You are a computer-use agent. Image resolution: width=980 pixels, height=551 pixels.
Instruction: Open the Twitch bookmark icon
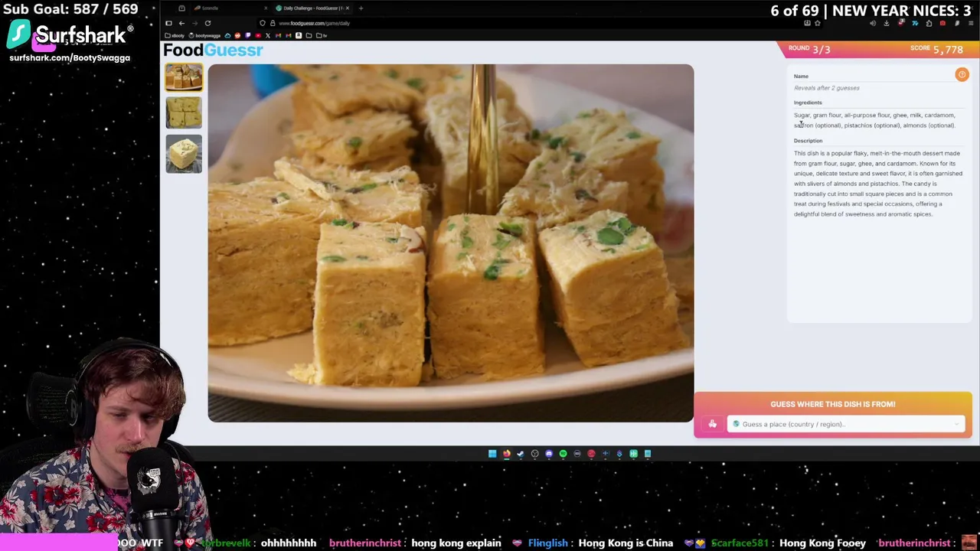point(247,35)
